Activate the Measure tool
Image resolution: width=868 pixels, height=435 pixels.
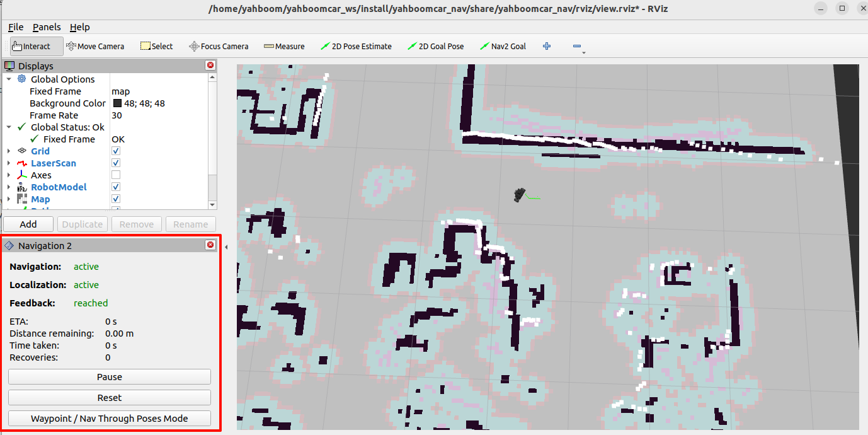pyautogui.click(x=284, y=46)
